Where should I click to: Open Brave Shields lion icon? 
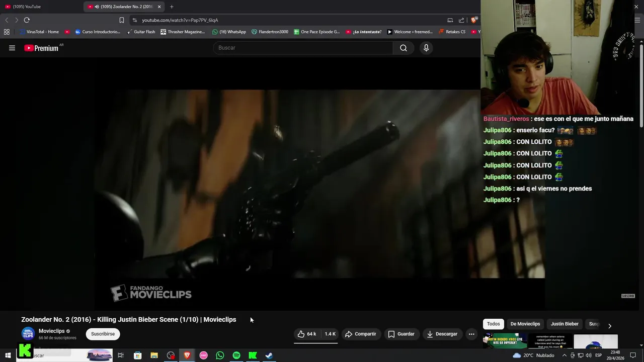point(473,20)
